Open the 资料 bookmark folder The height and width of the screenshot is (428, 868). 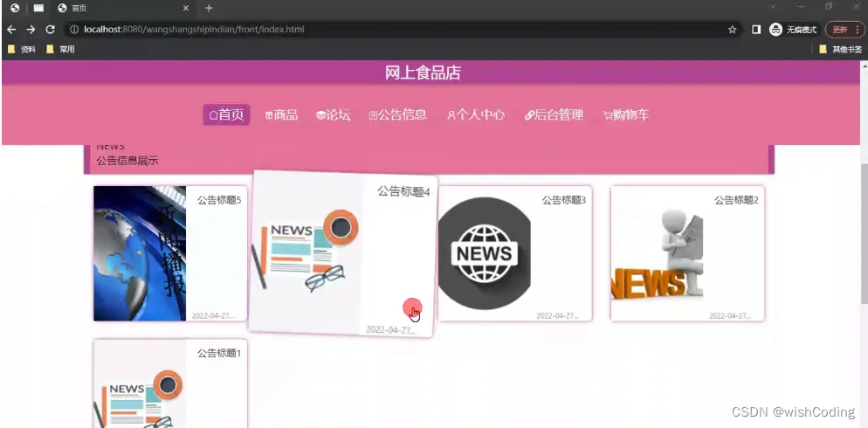click(x=22, y=49)
